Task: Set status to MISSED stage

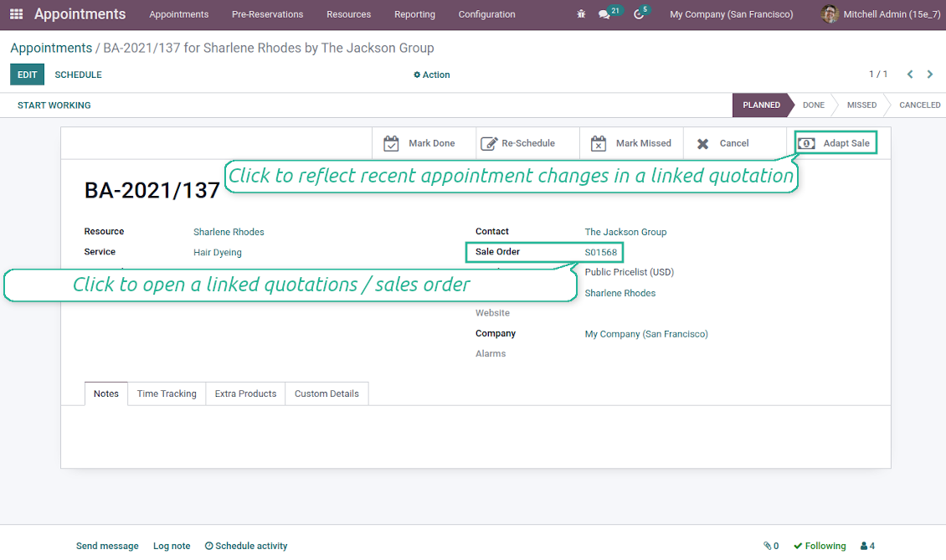Action: tap(861, 105)
